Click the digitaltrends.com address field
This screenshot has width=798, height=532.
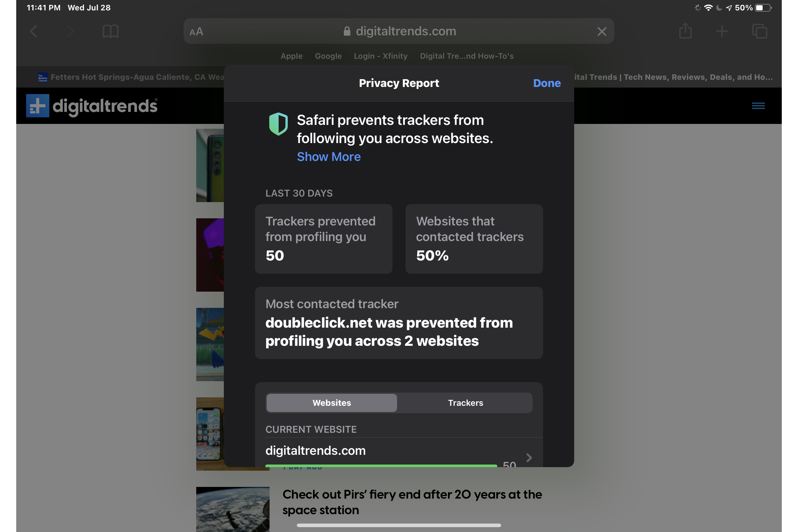(x=399, y=31)
